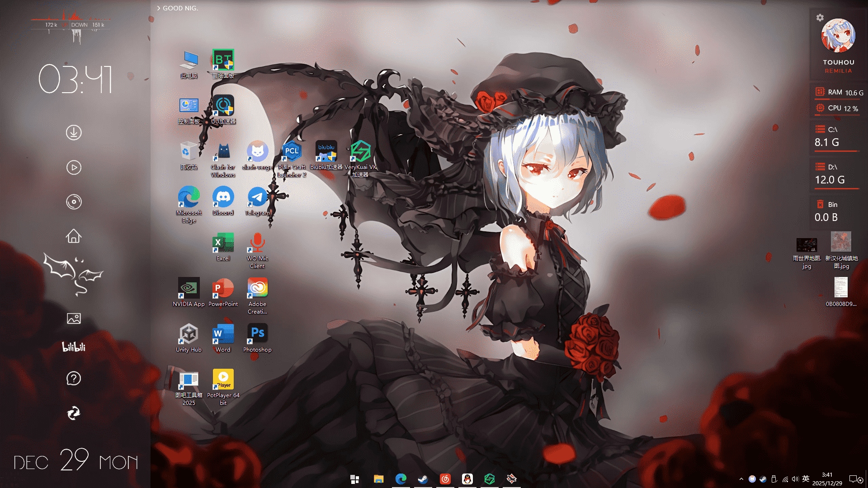Expand hidden tray icons with the chevron

pos(741,479)
